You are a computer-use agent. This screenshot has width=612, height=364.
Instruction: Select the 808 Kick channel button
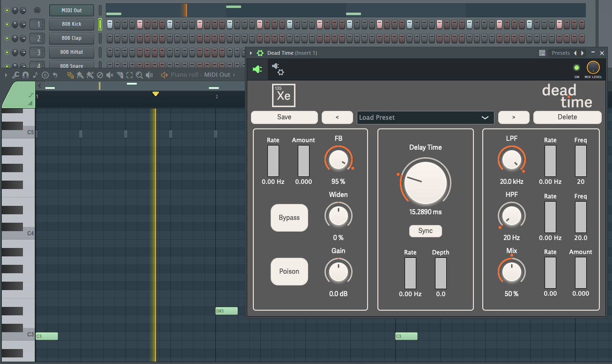point(72,24)
